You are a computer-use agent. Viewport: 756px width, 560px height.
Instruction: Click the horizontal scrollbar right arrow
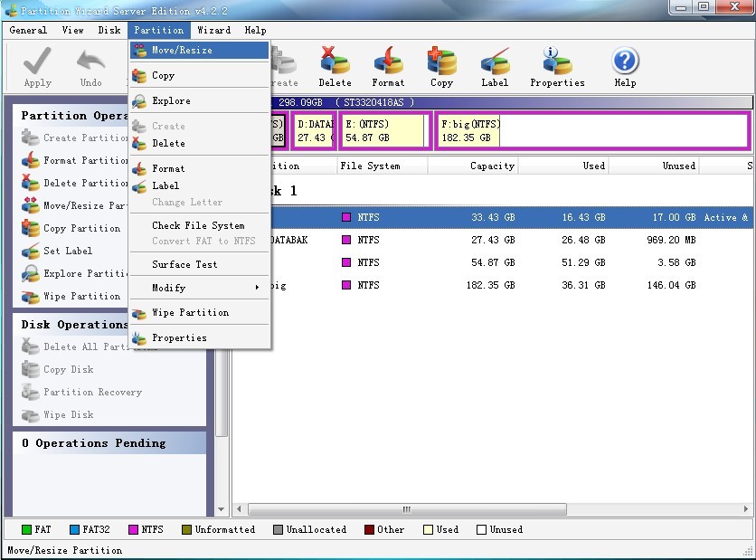746,508
